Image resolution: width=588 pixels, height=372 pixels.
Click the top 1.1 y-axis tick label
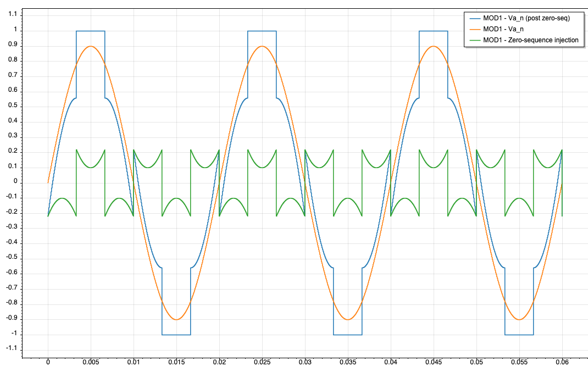[x=12, y=14]
